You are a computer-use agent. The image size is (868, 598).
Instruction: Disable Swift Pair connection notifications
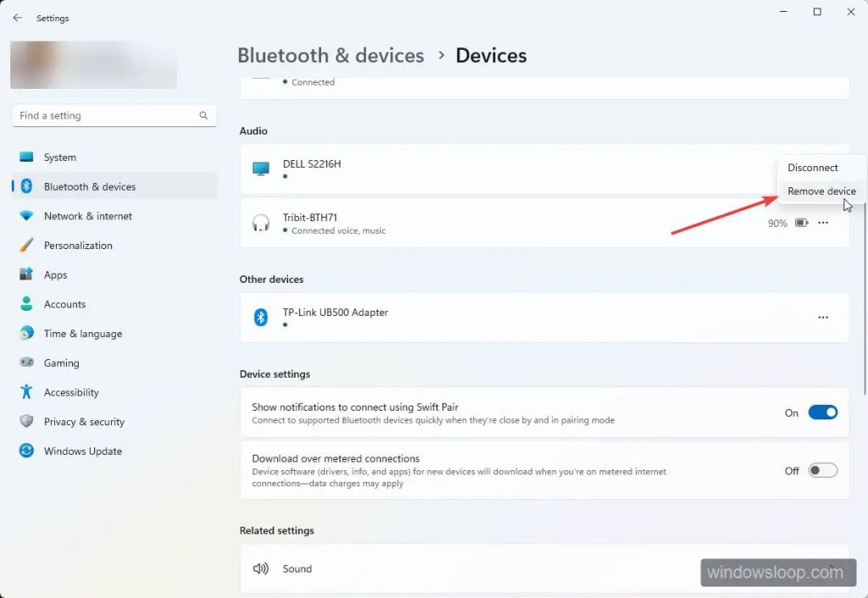821,413
